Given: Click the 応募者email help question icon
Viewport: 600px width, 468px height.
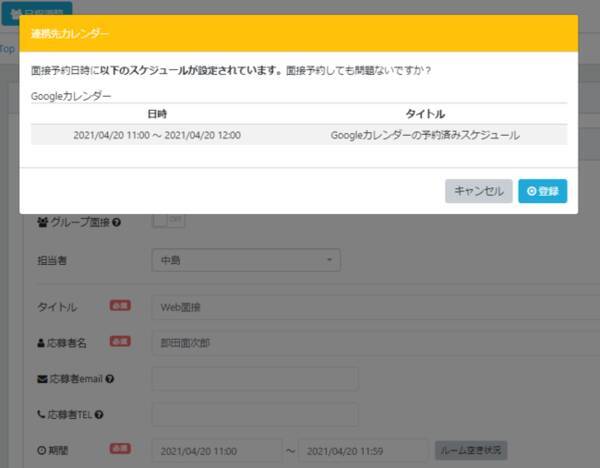Looking at the screenshot, I should coord(110,379).
